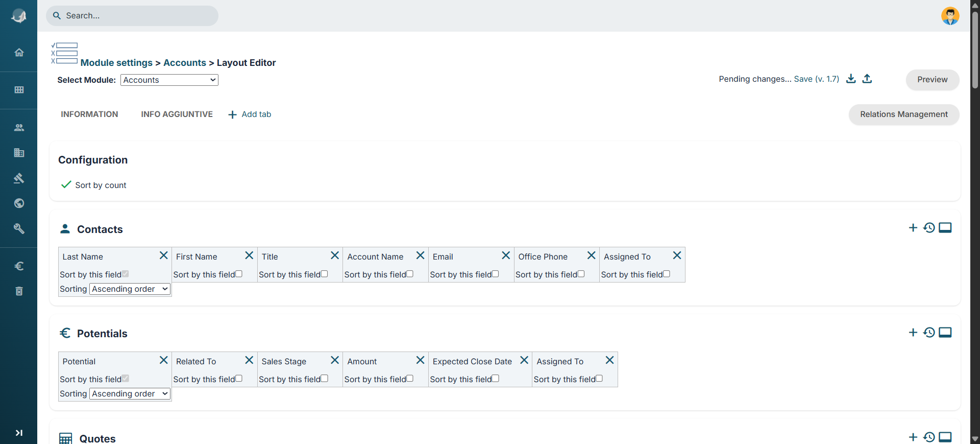
Task: Open the euro sidebar icon
Action: point(19,266)
